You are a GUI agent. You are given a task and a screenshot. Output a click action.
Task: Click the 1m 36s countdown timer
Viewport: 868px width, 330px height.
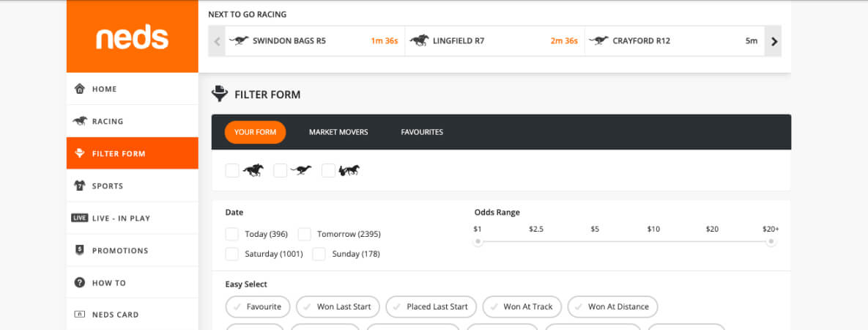point(384,40)
